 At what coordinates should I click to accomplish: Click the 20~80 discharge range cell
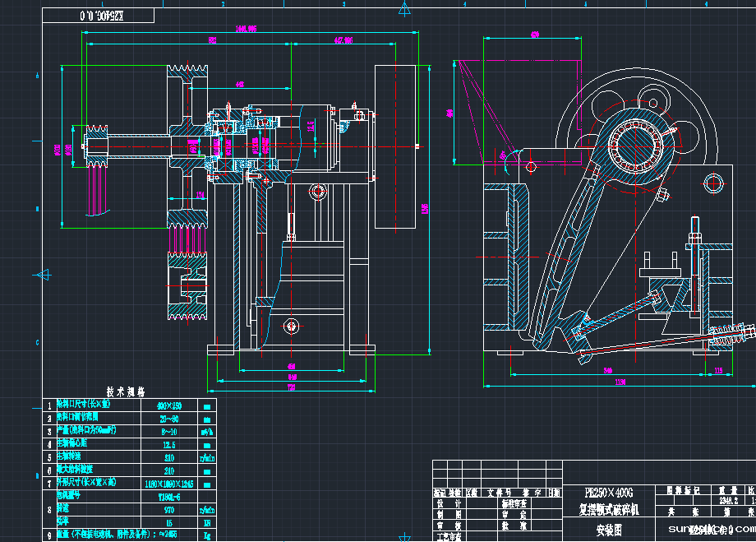pyautogui.click(x=170, y=418)
